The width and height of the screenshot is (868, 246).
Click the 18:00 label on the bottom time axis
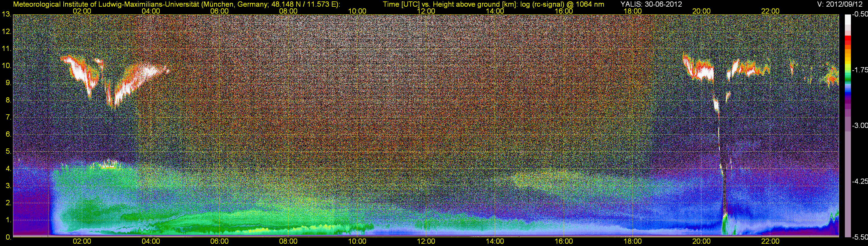tap(633, 241)
